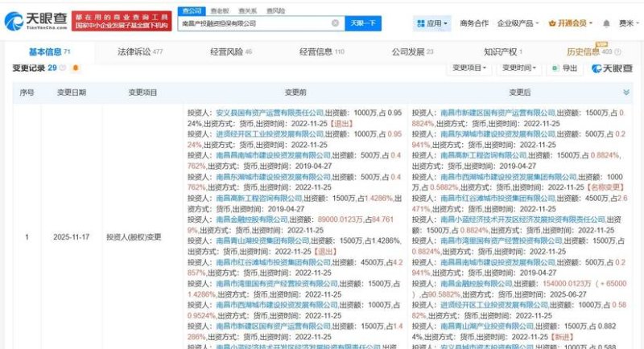644x349 pixels.
Task: Open the 法律诉讼 tab
Action: [x=140, y=51]
